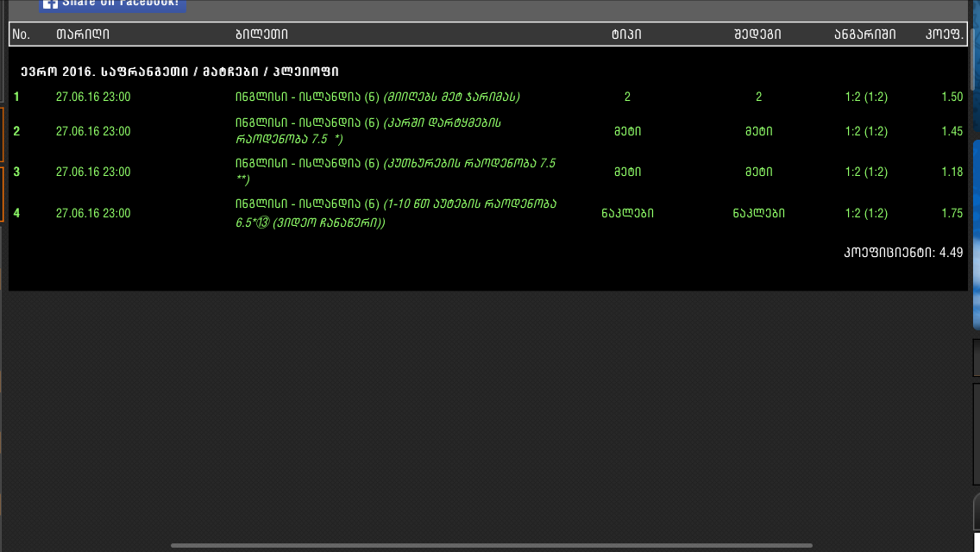The image size is (980, 552).
Task: Click the row 1 ticket description text
Action: pyautogui.click(x=378, y=97)
